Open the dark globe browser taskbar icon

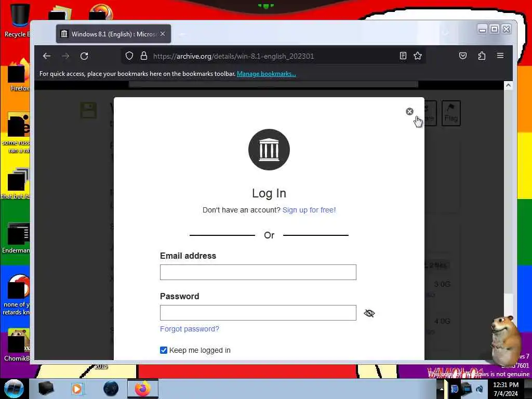[111, 389]
